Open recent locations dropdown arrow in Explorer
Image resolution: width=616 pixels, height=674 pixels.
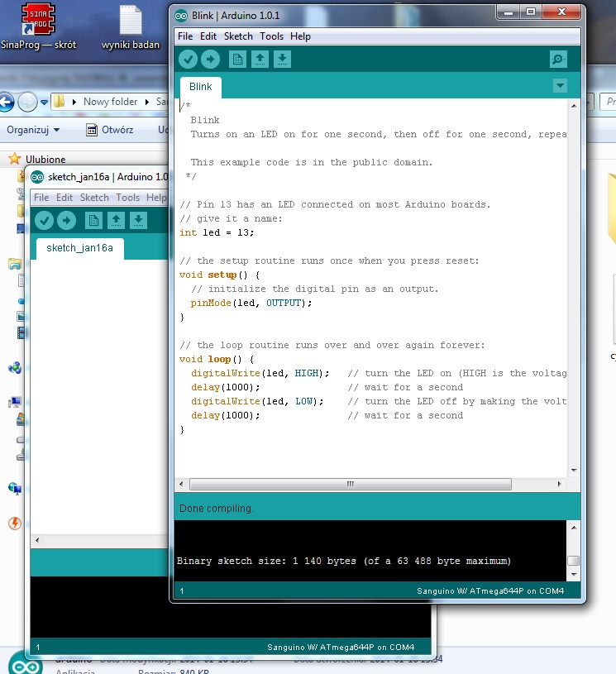pyautogui.click(x=44, y=103)
